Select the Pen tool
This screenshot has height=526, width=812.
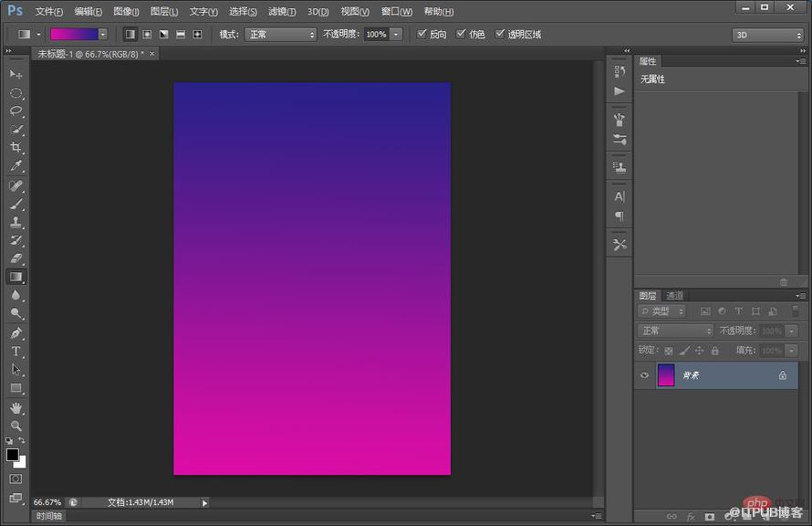[16, 332]
